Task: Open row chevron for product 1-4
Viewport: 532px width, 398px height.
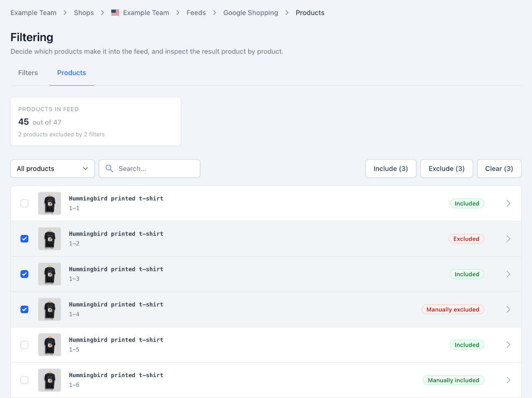Action: (508, 309)
